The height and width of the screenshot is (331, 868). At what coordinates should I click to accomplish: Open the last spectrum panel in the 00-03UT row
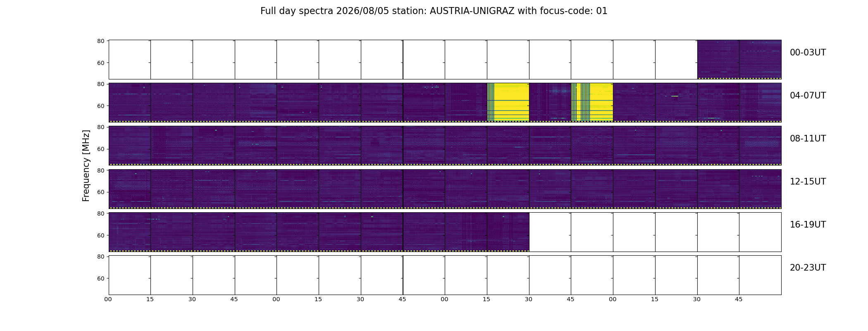(x=760, y=60)
